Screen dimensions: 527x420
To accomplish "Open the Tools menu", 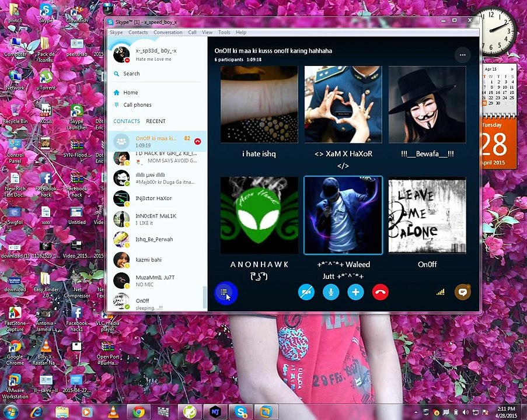I will tap(224, 32).
